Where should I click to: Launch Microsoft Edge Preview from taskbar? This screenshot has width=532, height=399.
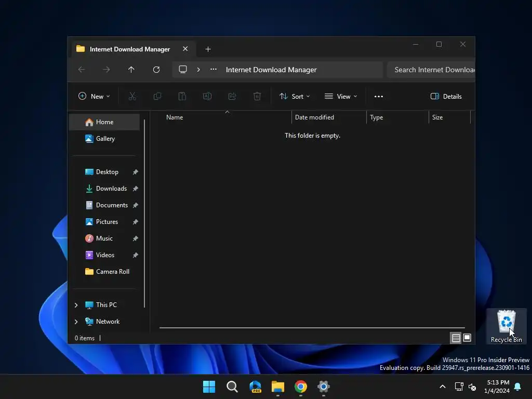pyautogui.click(x=255, y=387)
